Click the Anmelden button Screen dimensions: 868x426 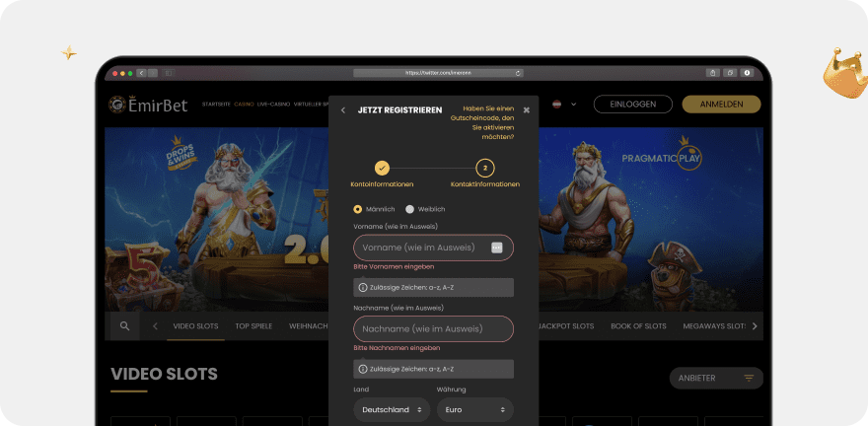click(x=721, y=104)
